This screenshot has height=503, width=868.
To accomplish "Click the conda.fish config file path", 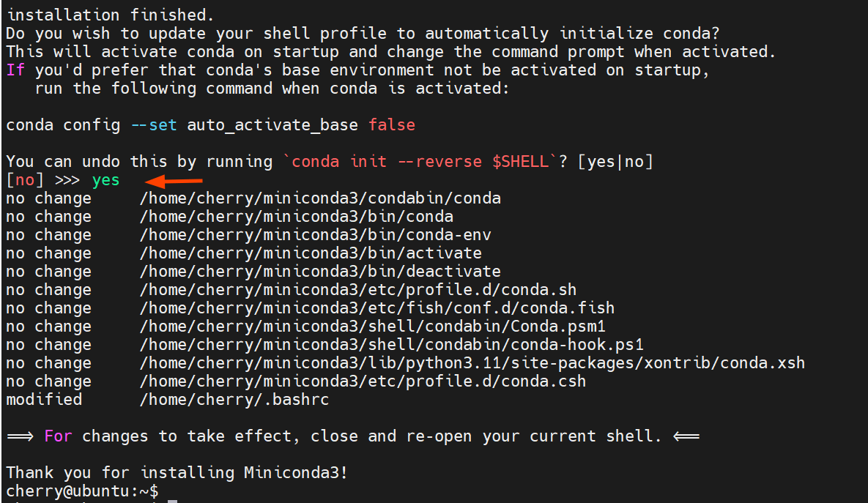I will click(376, 308).
